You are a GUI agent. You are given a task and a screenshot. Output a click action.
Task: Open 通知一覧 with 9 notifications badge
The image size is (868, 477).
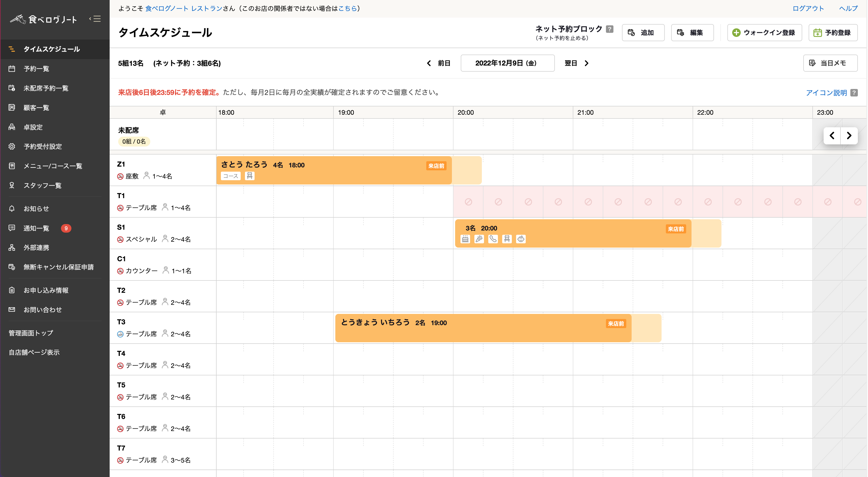pyautogui.click(x=36, y=228)
